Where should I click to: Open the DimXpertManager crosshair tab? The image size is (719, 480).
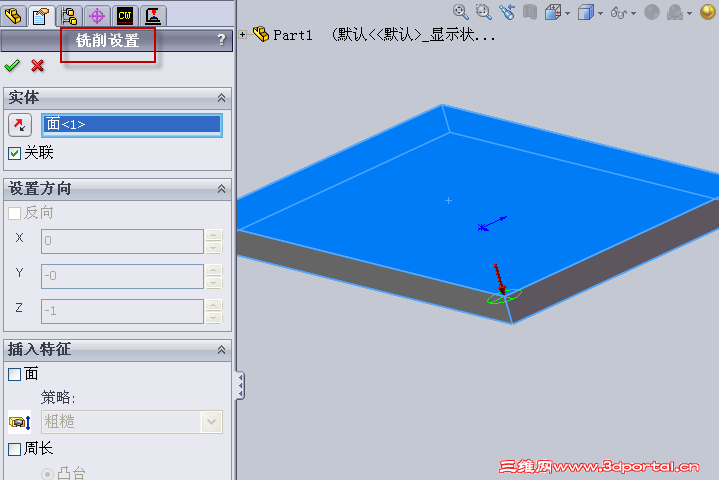(x=97, y=16)
